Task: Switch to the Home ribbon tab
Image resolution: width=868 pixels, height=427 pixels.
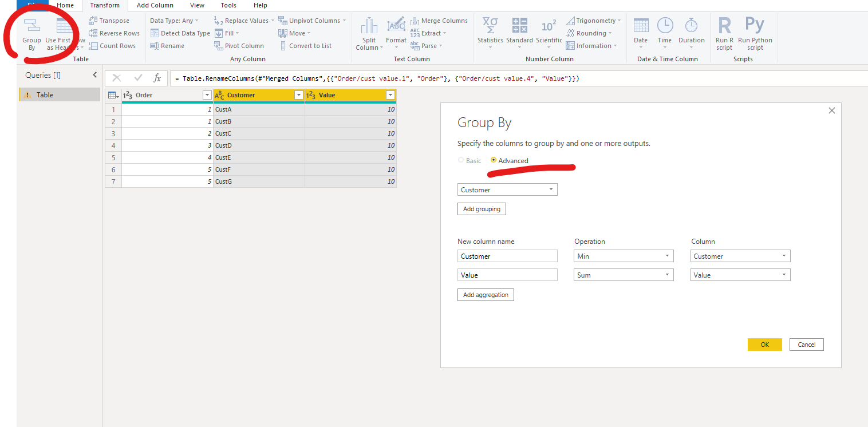Action: tap(65, 5)
